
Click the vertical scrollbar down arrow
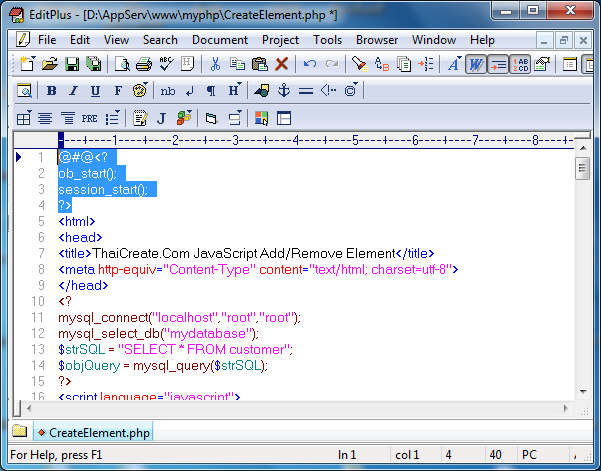tap(583, 392)
